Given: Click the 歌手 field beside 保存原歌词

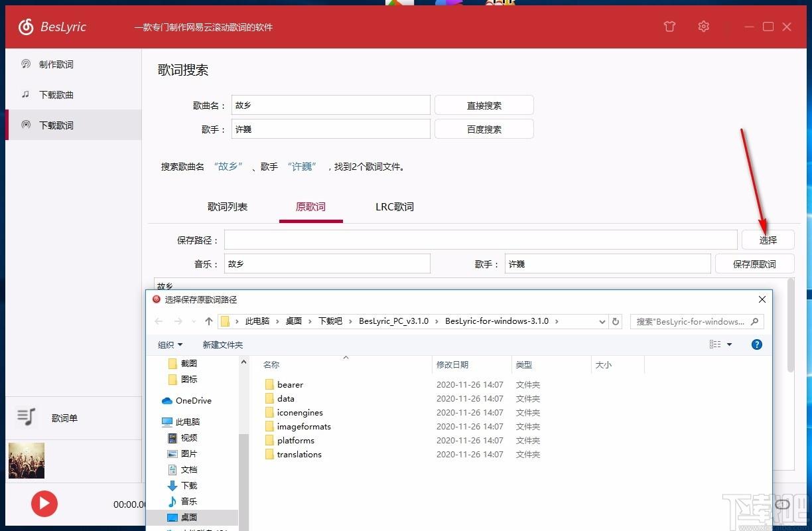Looking at the screenshot, I should tap(608, 264).
